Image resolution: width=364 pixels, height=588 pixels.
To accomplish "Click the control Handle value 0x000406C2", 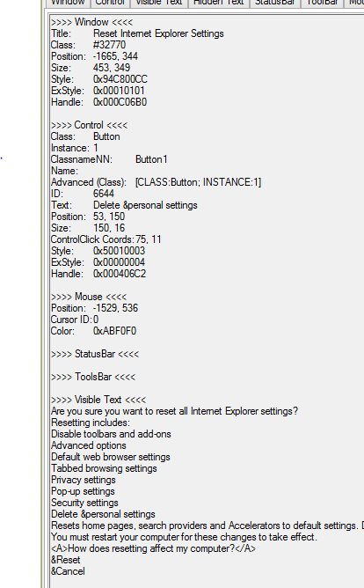I will click(120, 274).
